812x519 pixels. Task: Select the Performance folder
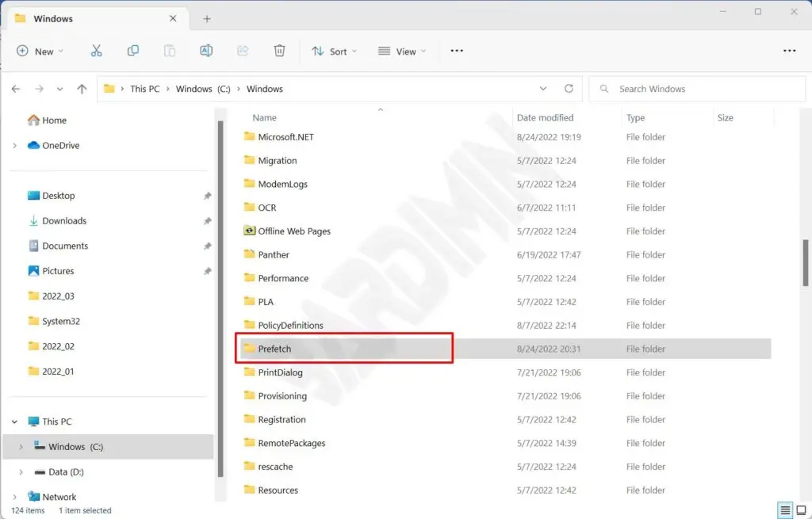coord(283,278)
